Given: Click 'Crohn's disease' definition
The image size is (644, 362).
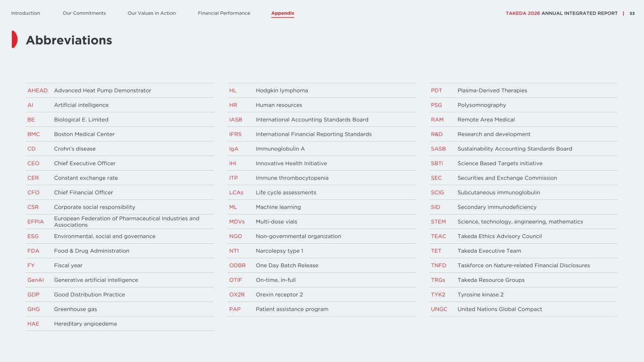Looking at the screenshot, I should pyautogui.click(x=75, y=149).
